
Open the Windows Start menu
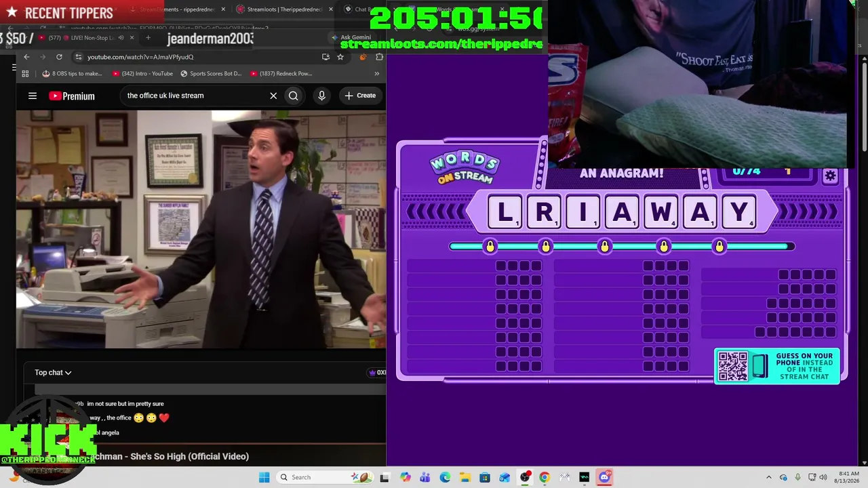pyautogui.click(x=264, y=477)
